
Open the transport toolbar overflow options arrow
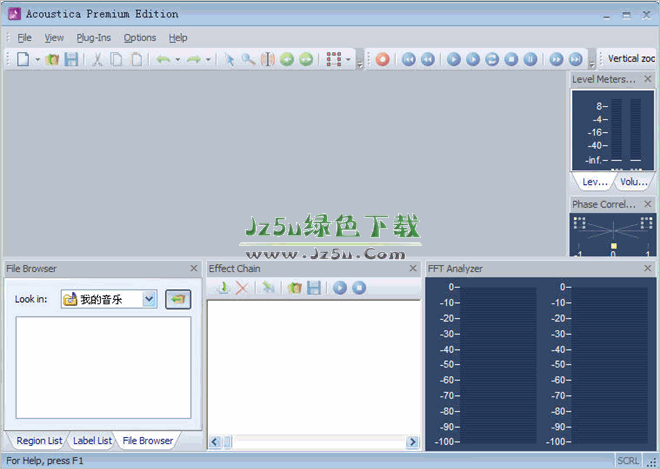(x=591, y=62)
